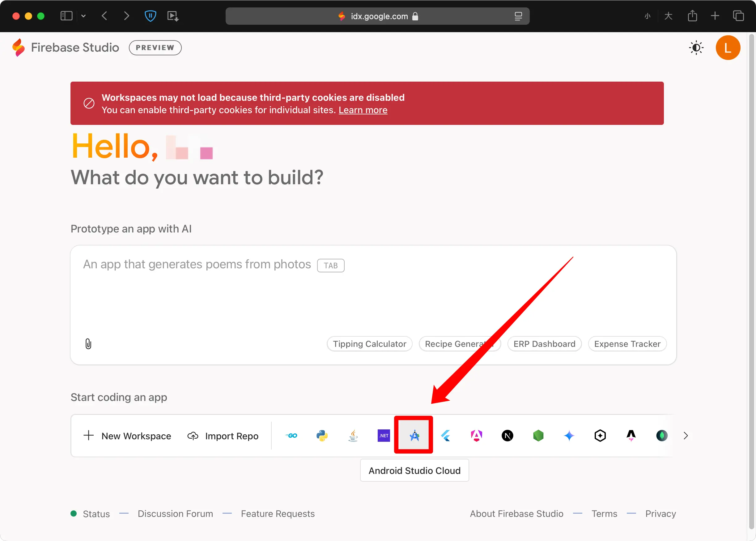The height and width of the screenshot is (541, 756).
Task: Go back in Safari
Action: click(x=104, y=16)
